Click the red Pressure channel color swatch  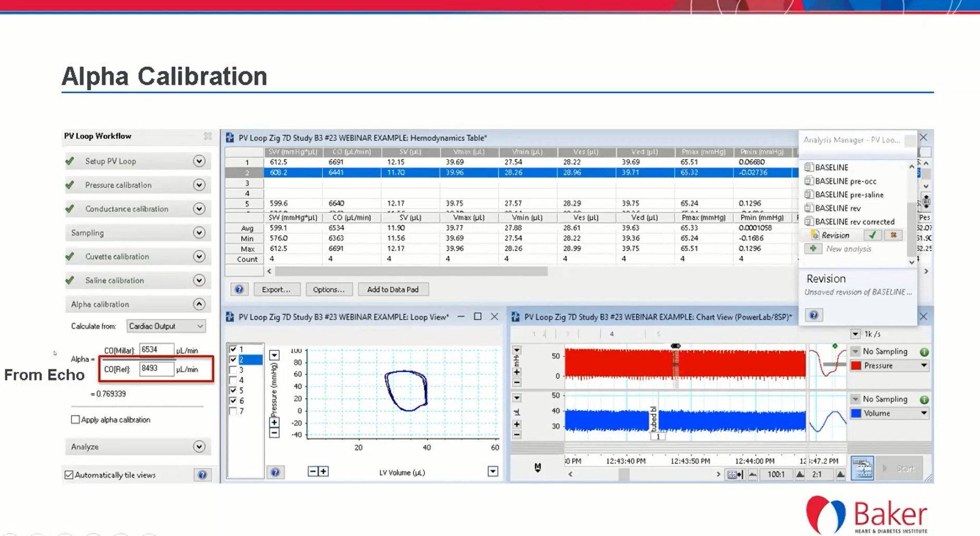pyautogui.click(x=856, y=366)
